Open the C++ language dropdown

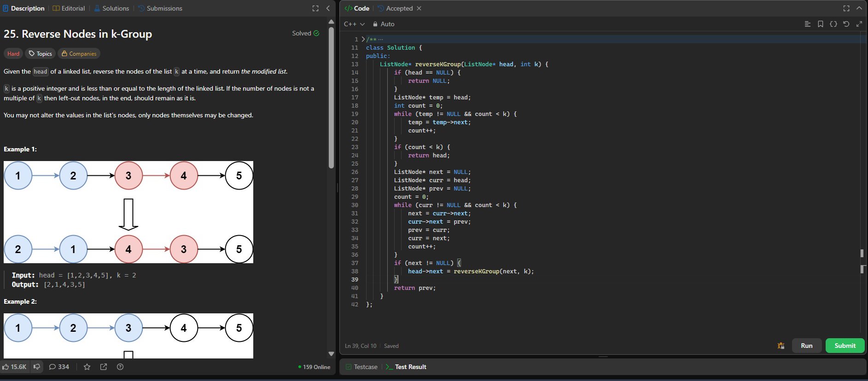(x=354, y=24)
